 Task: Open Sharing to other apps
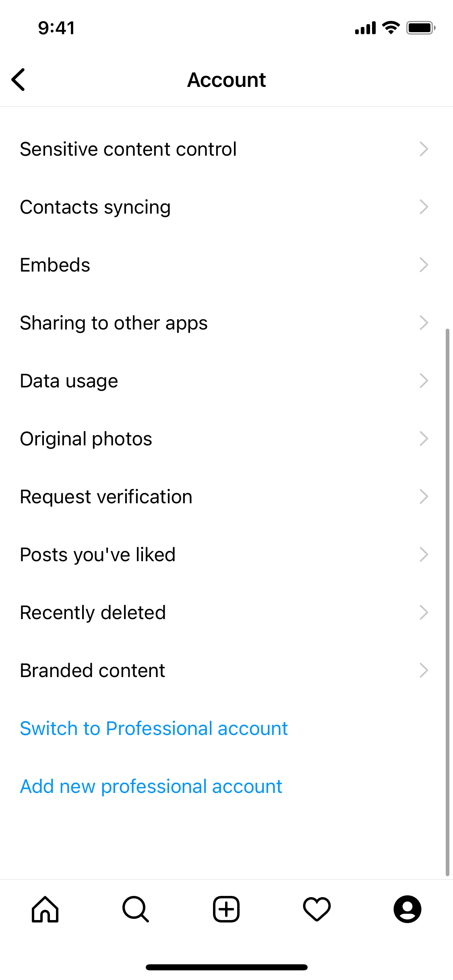pos(114,323)
